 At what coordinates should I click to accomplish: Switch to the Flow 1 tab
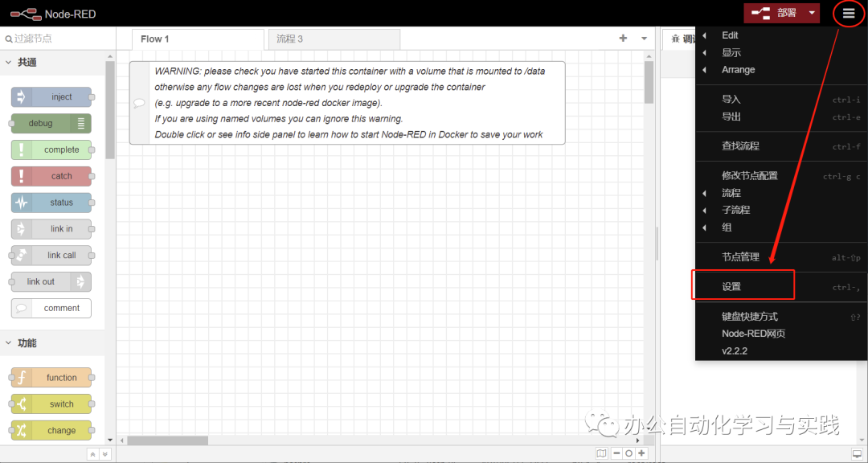(198, 39)
